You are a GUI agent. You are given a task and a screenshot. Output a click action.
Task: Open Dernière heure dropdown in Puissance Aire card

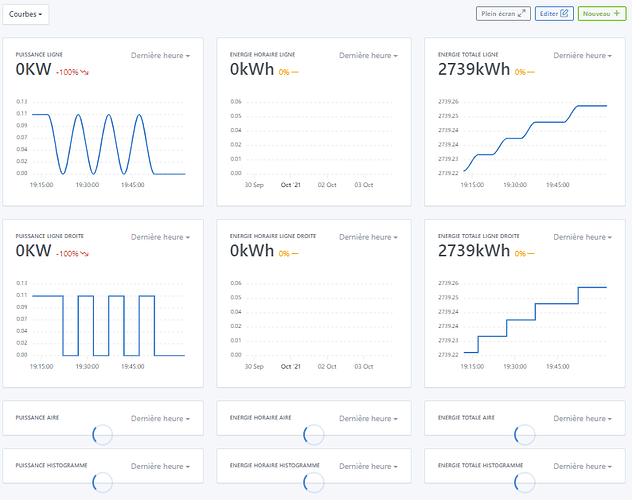pyautogui.click(x=160, y=419)
